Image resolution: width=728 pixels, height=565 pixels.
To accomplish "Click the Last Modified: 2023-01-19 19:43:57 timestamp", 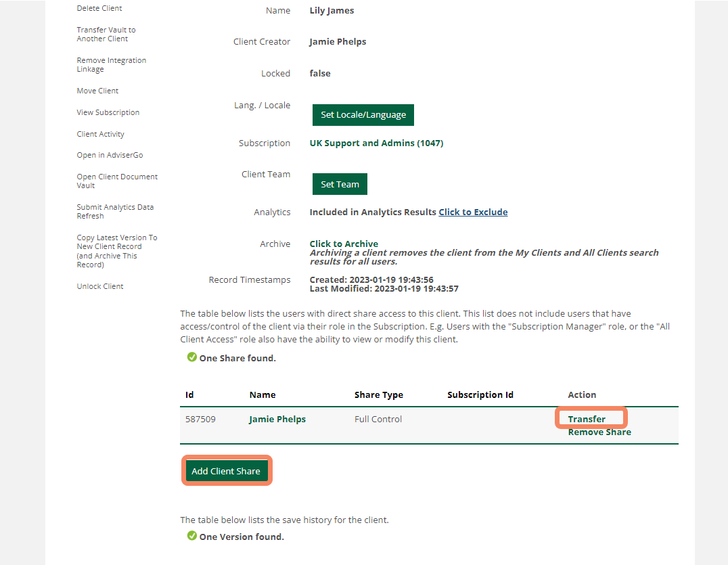I will pos(384,289).
